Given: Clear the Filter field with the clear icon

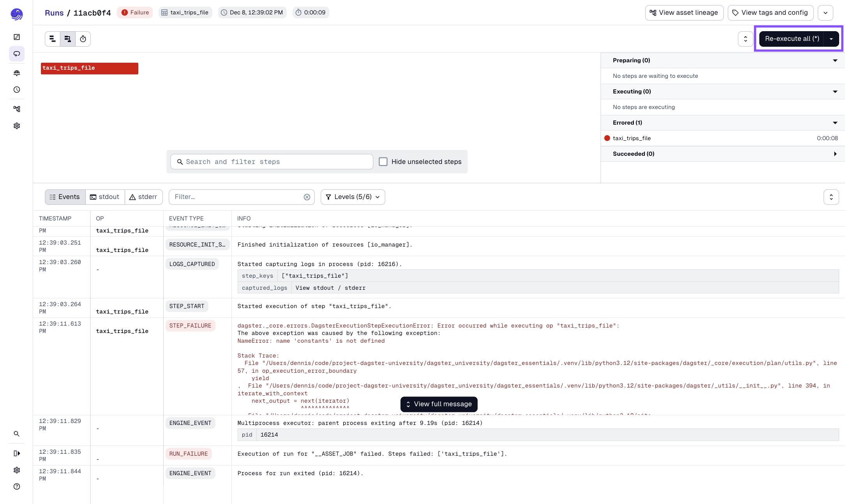Looking at the screenshot, I should tap(307, 197).
